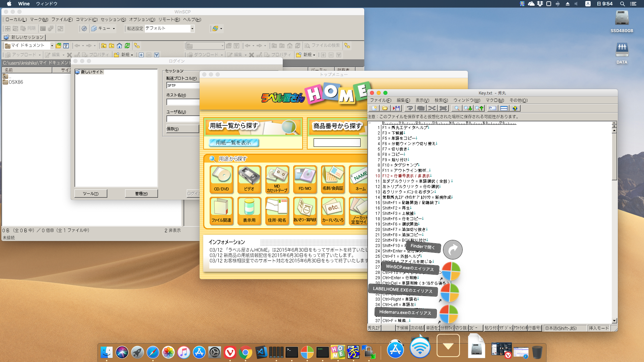Screen dimensions: 644x362
Task: Click the ツール(T) button in login dialog
Action: [91, 194]
